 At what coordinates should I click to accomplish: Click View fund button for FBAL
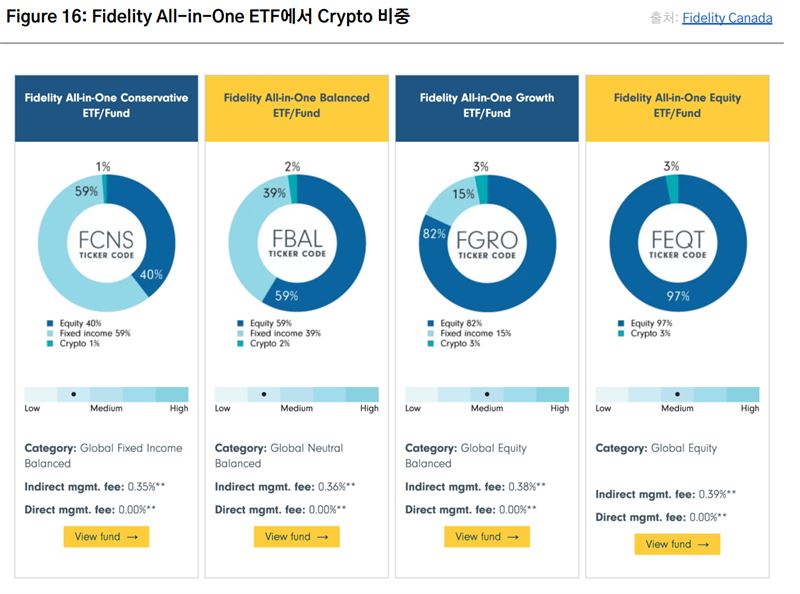click(296, 537)
